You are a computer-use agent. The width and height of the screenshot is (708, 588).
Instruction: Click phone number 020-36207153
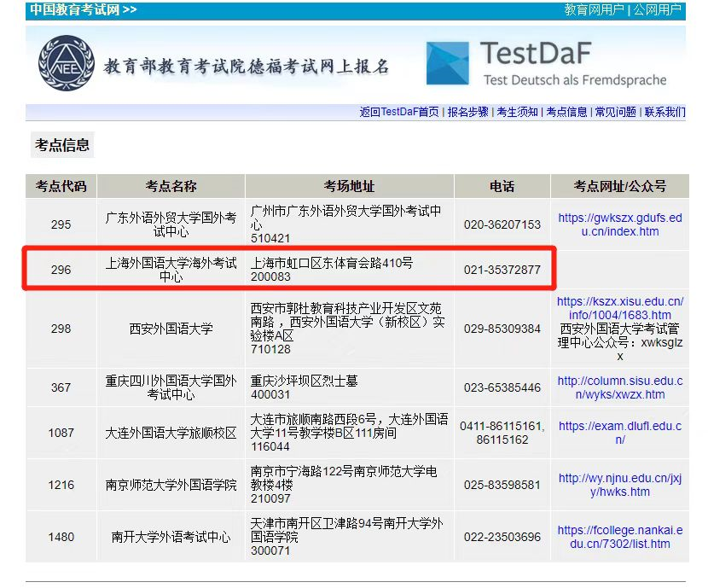click(x=502, y=224)
